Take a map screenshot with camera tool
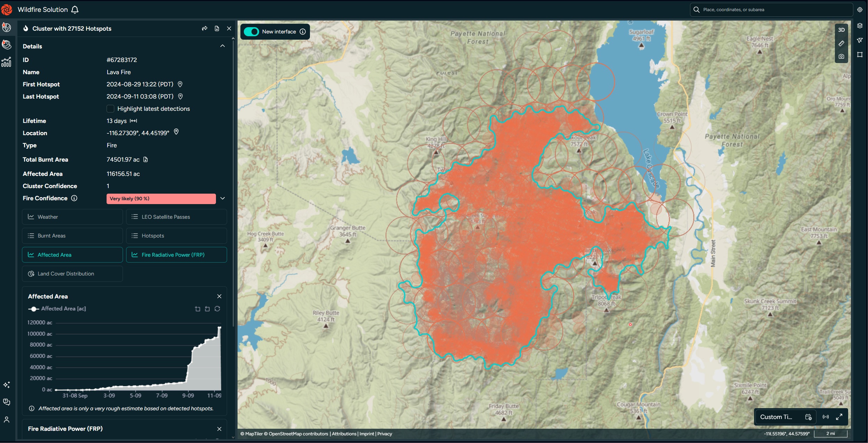 click(x=842, y=56)
